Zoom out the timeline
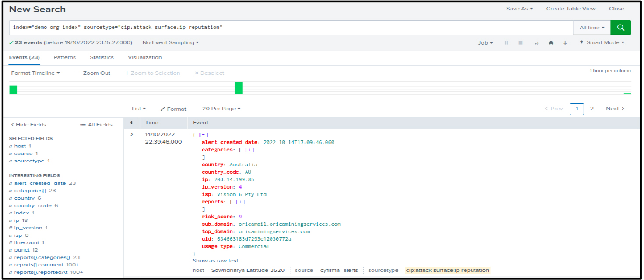 click(94, 73)
